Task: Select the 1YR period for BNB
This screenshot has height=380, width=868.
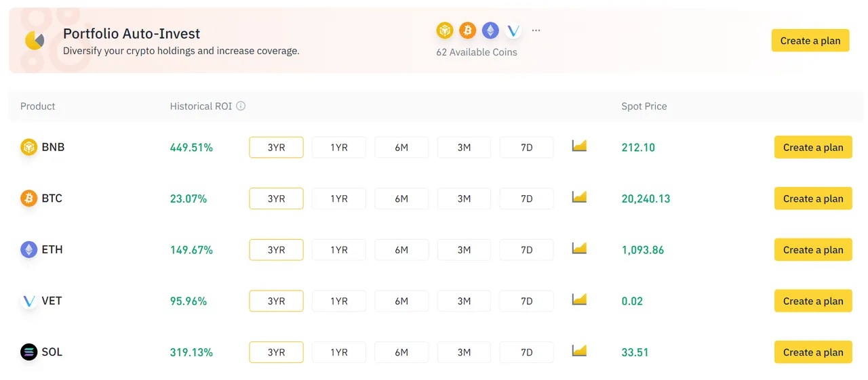Action: coord(339,147)
